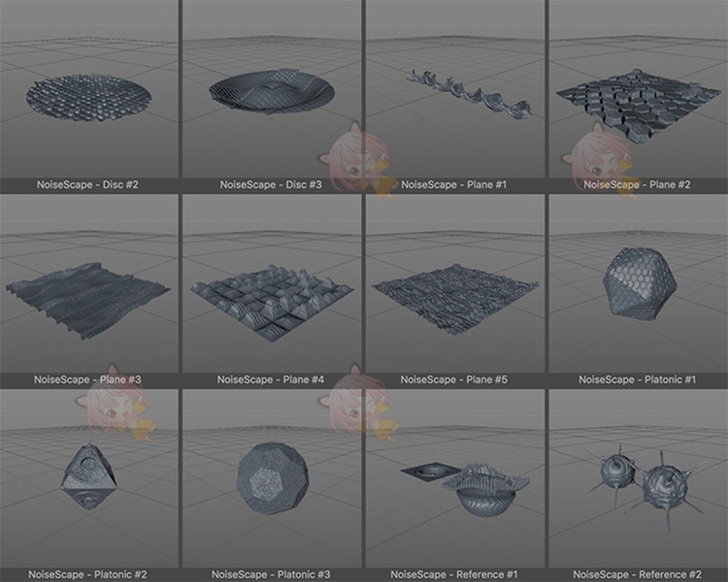Click the 'NoiseScape - Reference #1' caption
Image resolution: width=728 pixels, height=582 pixels.
(453, 574)
